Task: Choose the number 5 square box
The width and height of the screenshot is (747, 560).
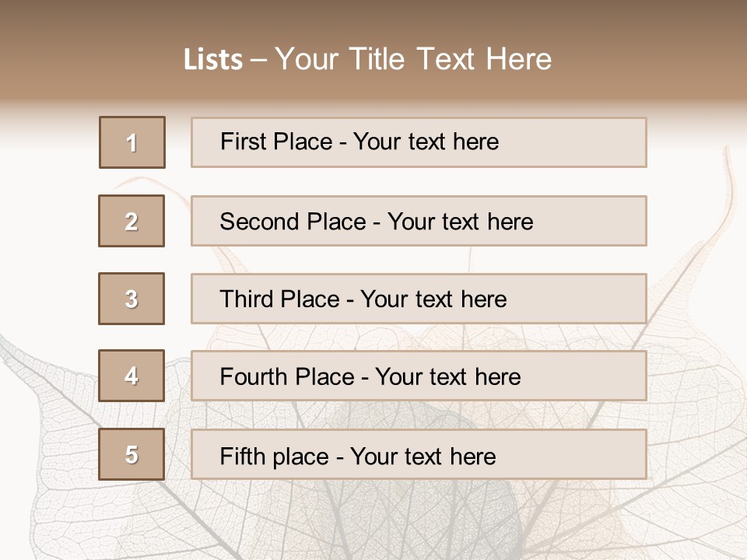Action: pos(132,454)
